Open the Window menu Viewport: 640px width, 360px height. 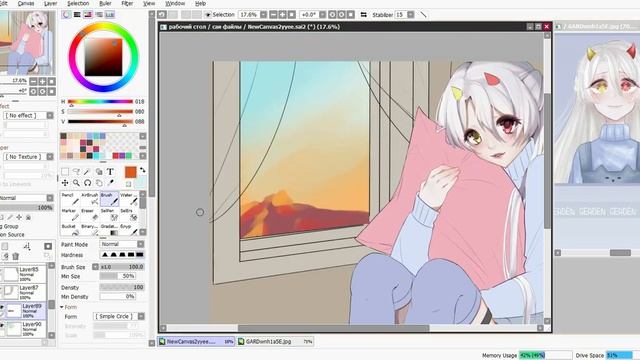(175, 3)
